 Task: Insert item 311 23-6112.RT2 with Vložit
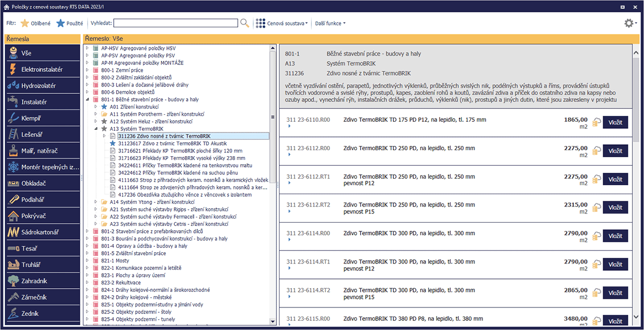click(x=615, y=208)
